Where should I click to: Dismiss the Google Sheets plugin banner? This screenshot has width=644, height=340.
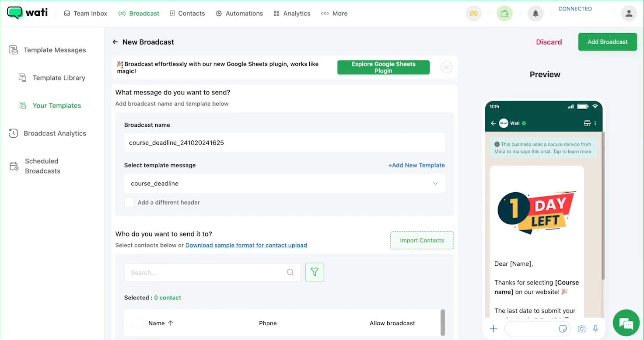point(446,67)
